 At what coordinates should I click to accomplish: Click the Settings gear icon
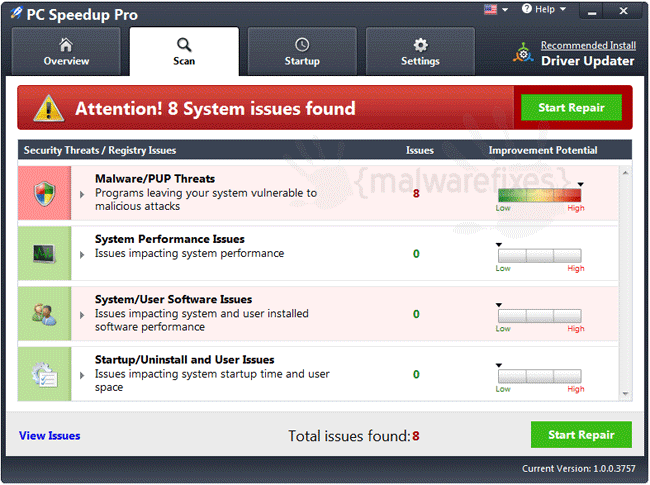tap(420, 44)
